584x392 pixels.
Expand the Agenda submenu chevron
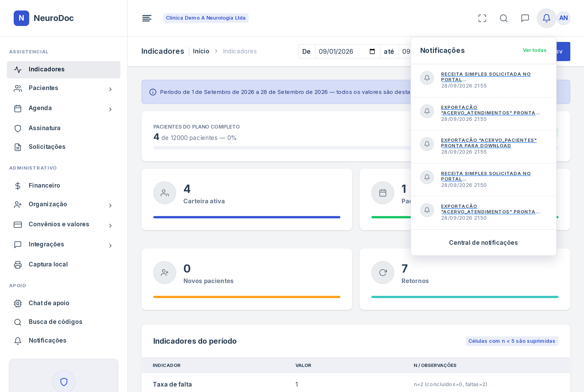coord(110,109)
